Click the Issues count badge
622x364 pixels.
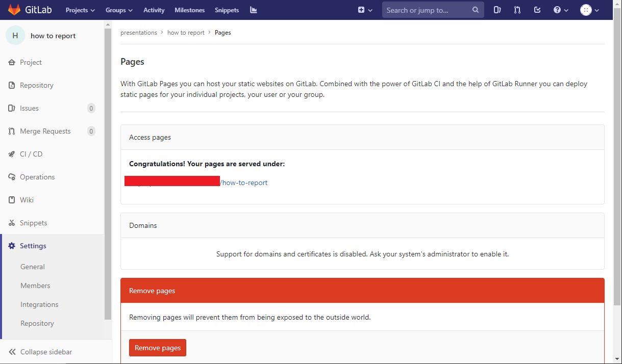[91, 108]
